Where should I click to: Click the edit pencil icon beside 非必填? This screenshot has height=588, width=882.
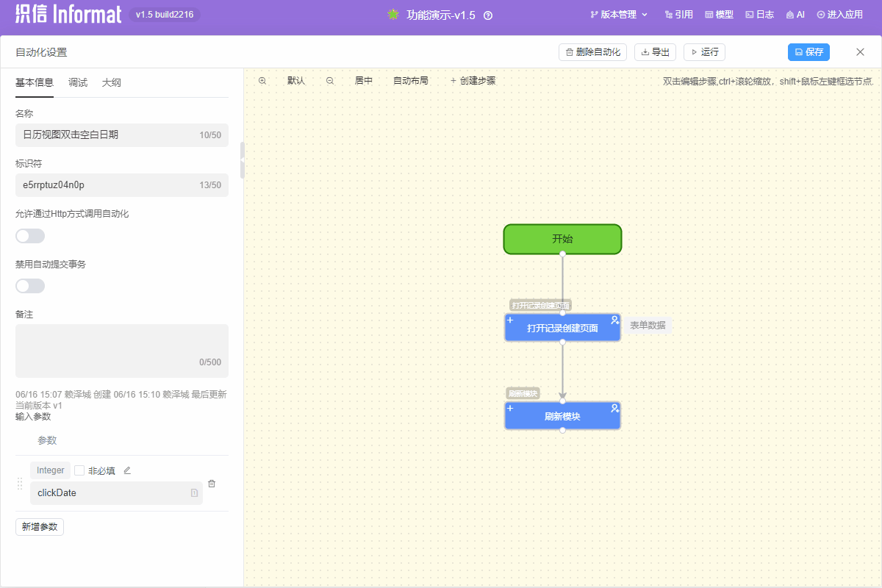[127, 470]
